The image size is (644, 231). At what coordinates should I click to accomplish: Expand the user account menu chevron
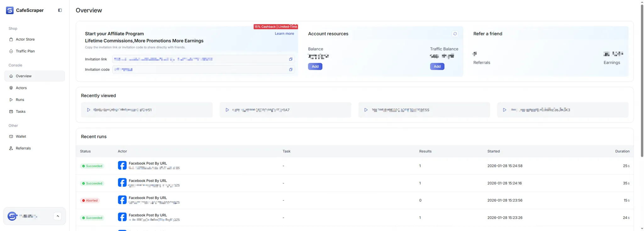point(58,216)
